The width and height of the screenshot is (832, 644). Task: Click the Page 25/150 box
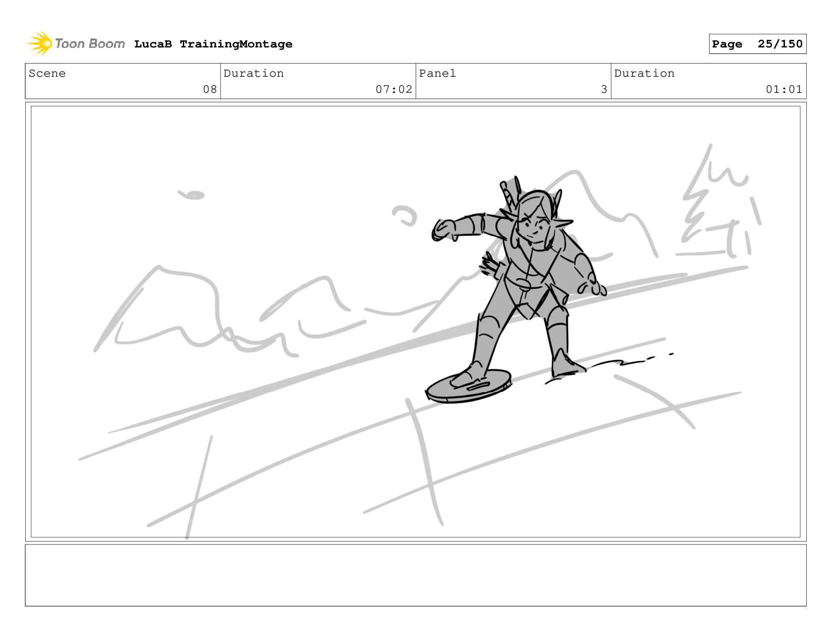pos(757,44)
